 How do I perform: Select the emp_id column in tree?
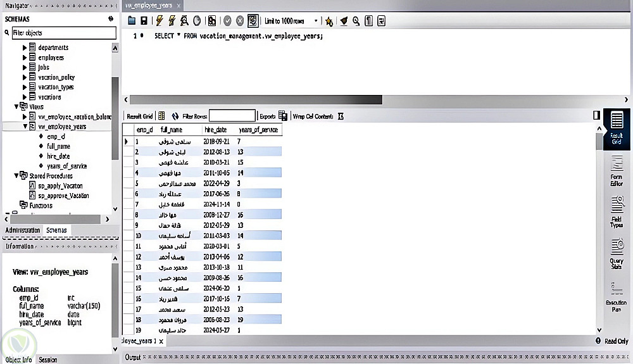click(x=56, y=136)
